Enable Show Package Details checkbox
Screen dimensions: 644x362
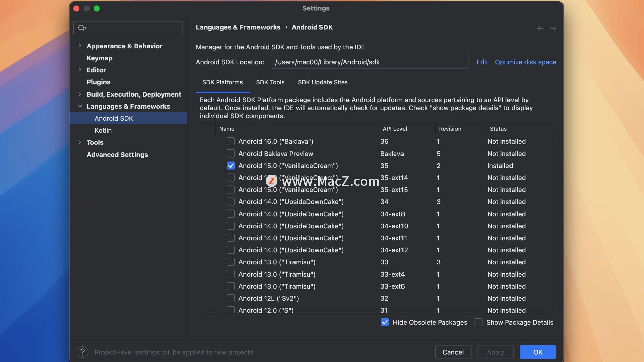pyautogui.click(x=478, y=322)
